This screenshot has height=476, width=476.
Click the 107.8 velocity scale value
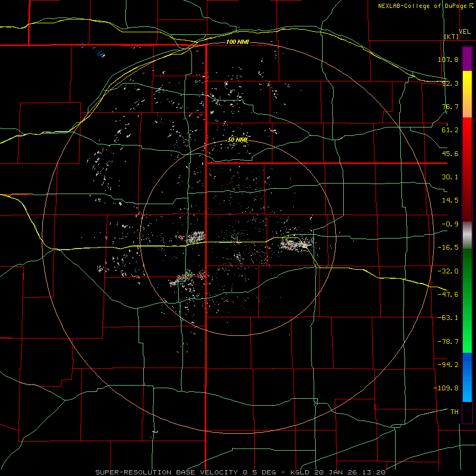tap(448, 59)
